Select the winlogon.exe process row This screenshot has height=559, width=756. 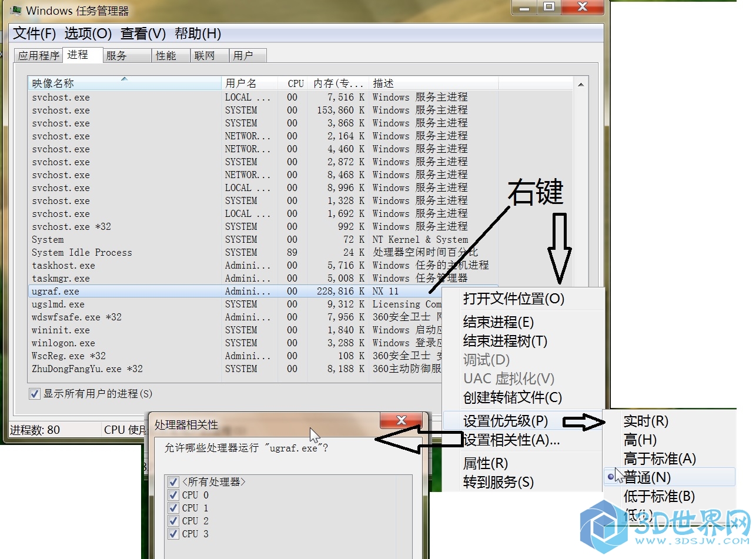pyautogui.click(x=235, y=343)
